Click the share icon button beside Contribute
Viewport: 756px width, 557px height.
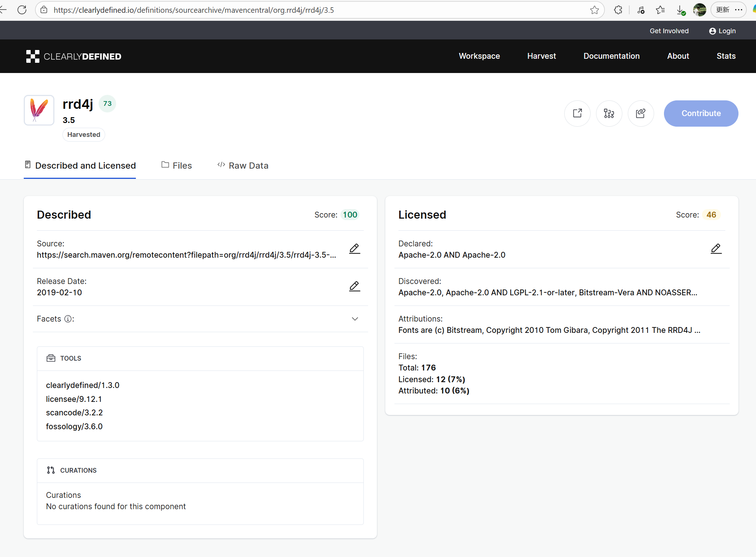click(641, 114)
